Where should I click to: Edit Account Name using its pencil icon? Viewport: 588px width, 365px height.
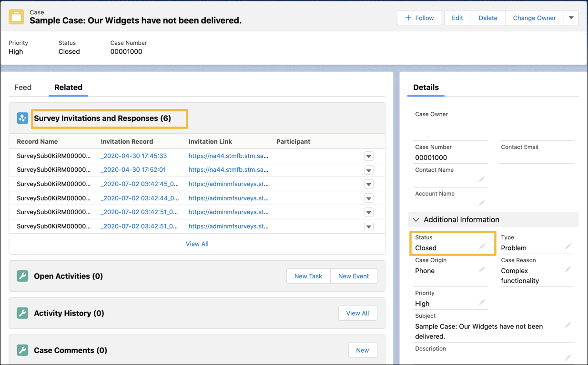point(482,203)
